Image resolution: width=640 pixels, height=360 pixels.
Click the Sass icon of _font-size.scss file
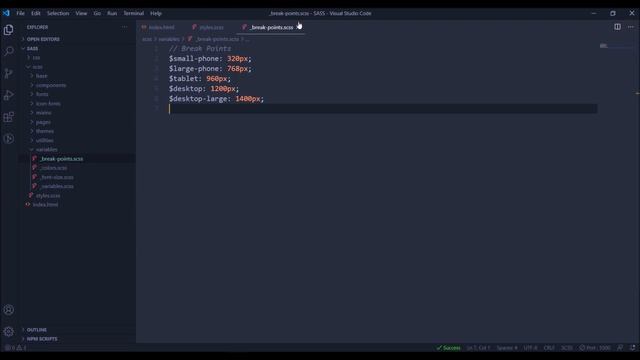(35, 177)
